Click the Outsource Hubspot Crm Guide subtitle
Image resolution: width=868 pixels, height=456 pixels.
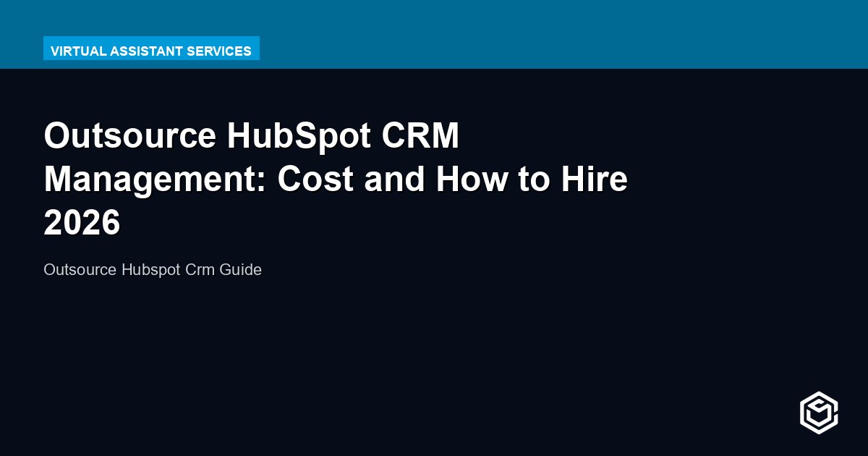pos(153,270)
